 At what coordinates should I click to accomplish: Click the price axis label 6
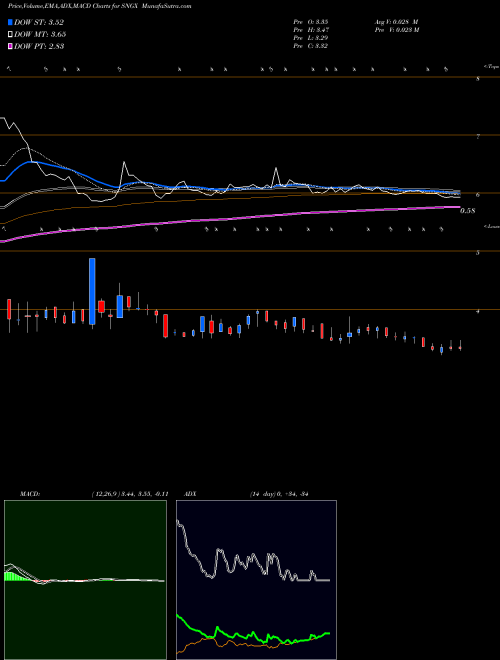point(478,195)
